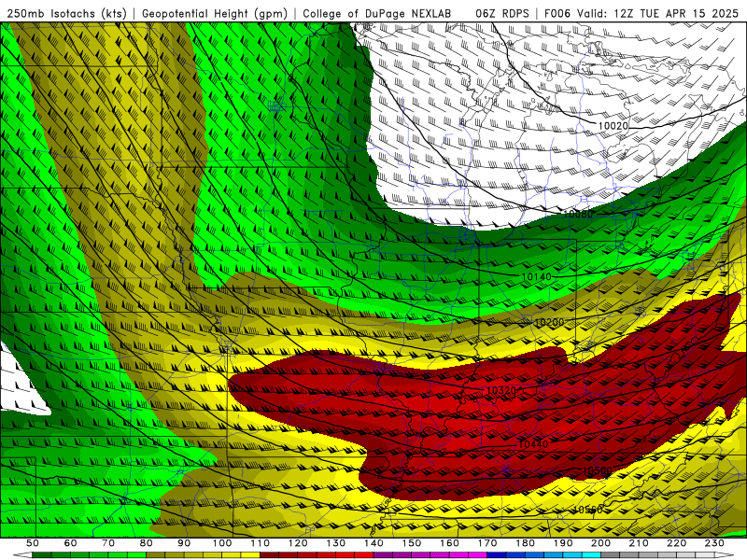
Task: Click the 130 value on the color scale
Action: pyautogui.click(x=336, y=543)
